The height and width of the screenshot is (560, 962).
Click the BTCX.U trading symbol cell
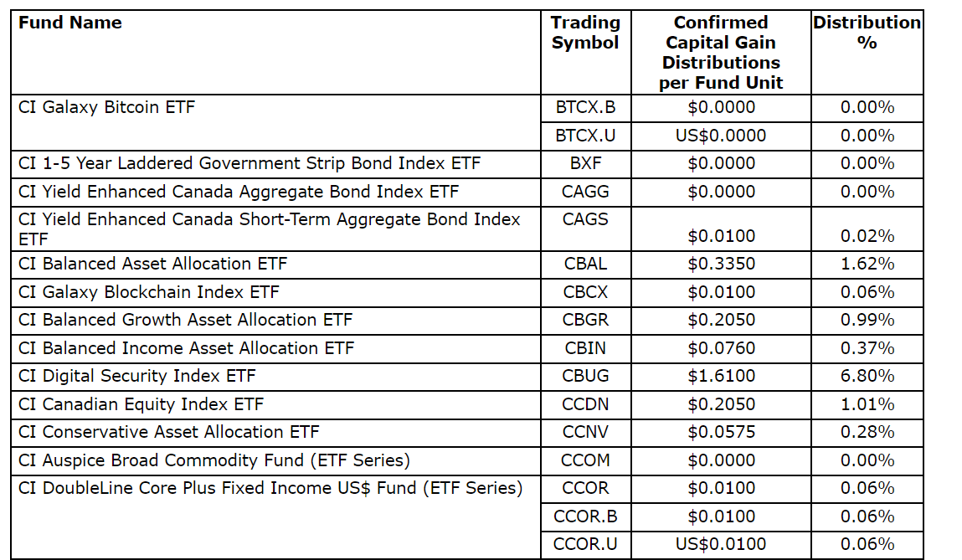click(585, 136)
